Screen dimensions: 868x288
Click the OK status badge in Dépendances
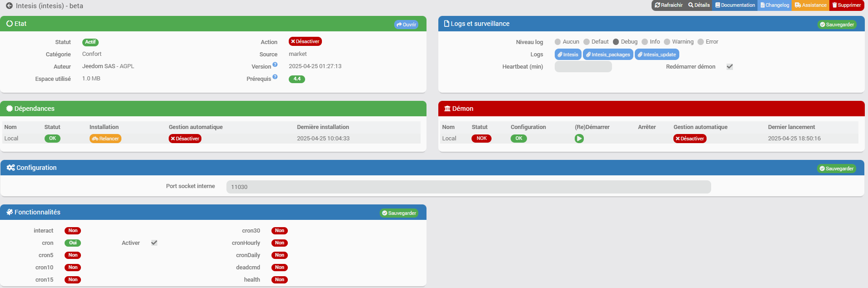tap(53, 139)
